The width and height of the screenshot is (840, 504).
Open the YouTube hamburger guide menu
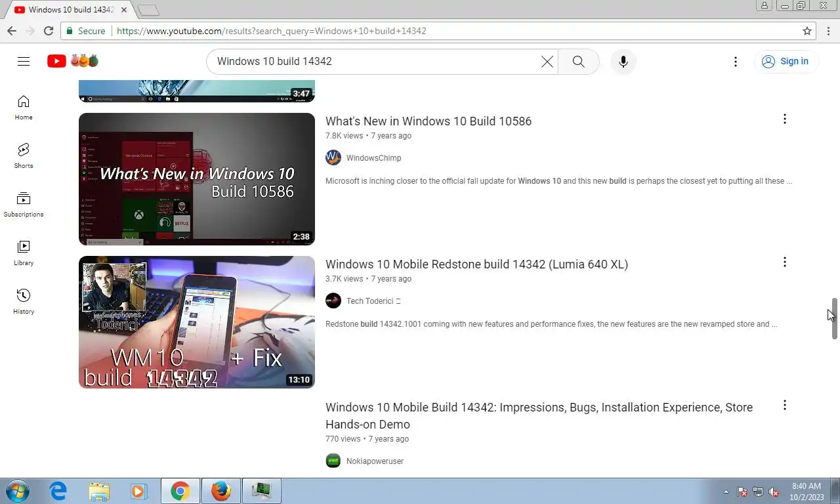[24, 61]
